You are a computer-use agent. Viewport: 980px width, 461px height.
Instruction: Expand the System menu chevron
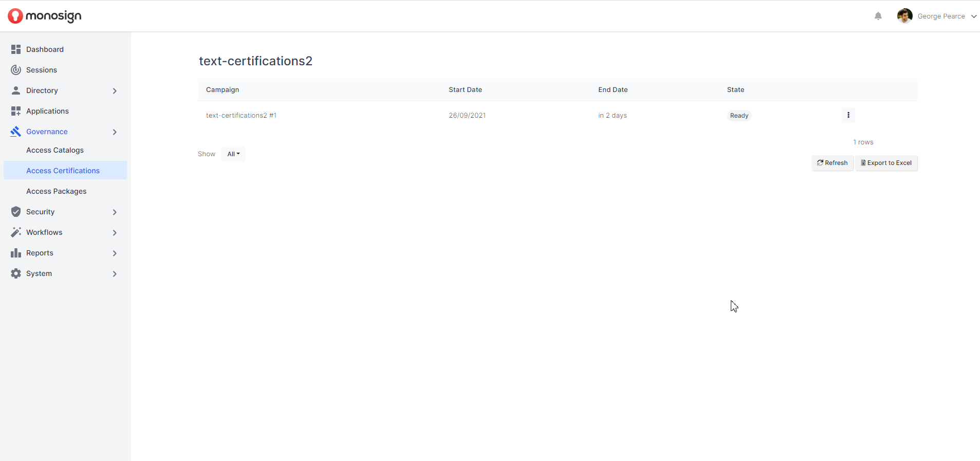tap(115, 274)
